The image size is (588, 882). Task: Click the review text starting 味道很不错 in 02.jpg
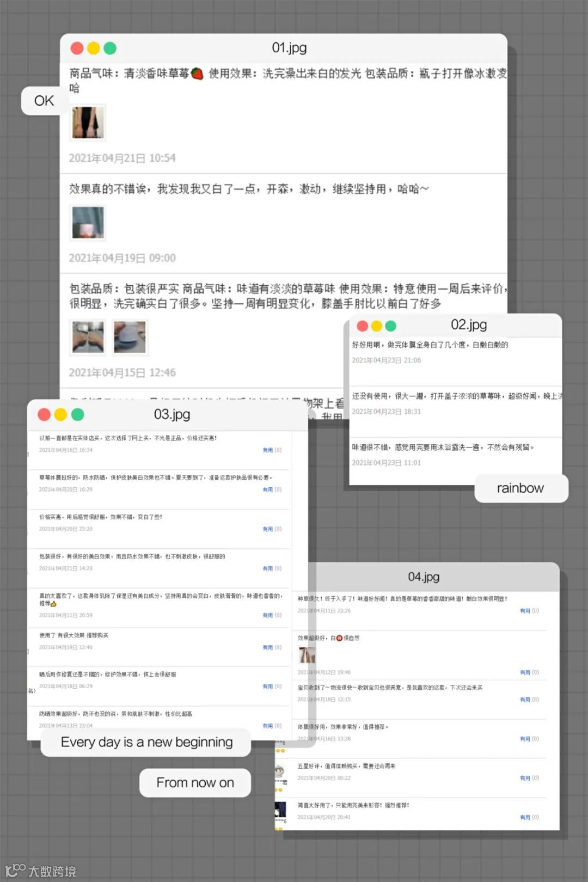click(x=443, y=447)
